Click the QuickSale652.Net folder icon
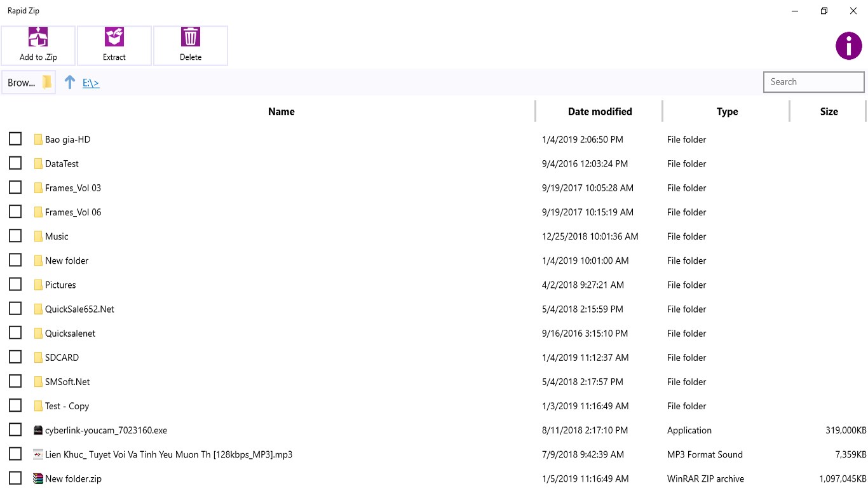 (38, 309)
